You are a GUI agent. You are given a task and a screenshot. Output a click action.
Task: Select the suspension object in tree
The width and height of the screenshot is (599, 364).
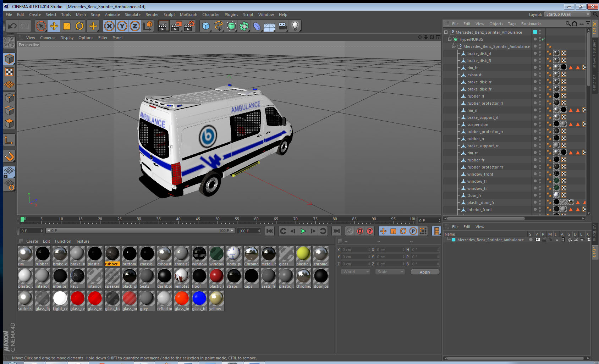(x=477, y=125)
